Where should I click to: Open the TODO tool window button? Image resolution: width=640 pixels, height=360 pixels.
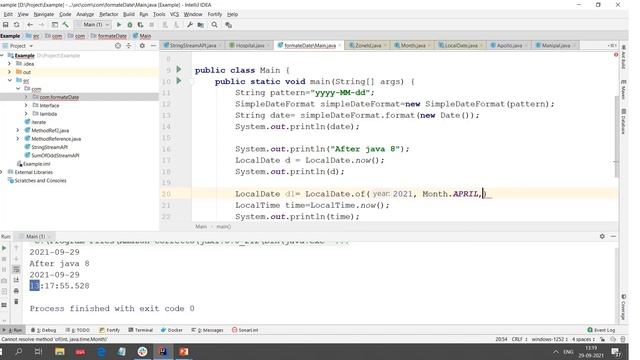[x=78, y=330]
